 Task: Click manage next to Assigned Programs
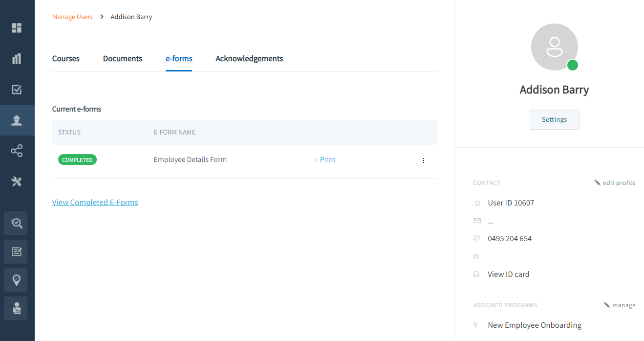pyautogui.click(x=620, y=305)
